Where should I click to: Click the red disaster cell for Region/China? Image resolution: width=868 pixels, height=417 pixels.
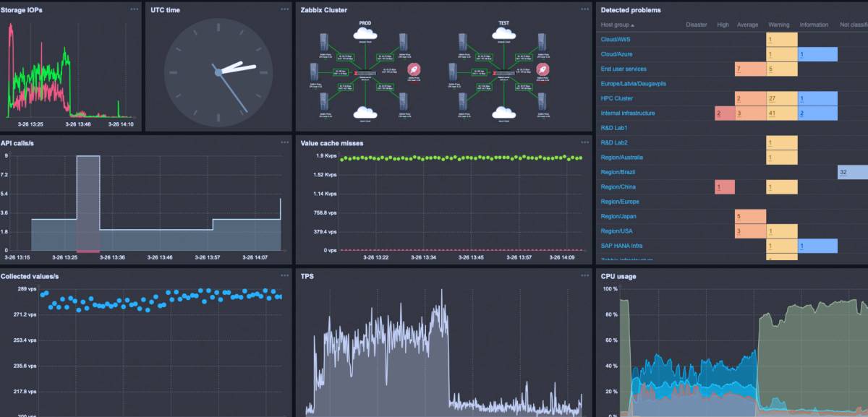coord(718,186)
